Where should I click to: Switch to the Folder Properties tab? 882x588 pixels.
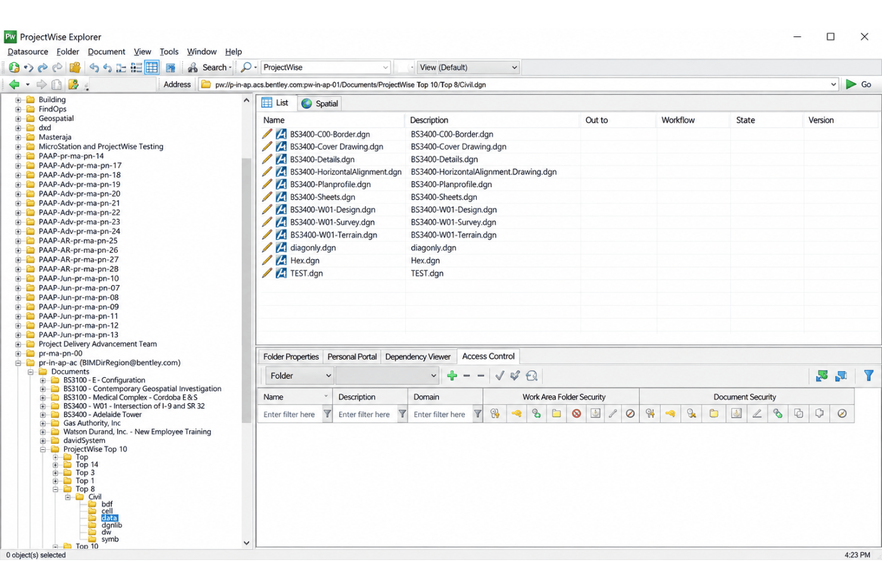coord(291,357)
